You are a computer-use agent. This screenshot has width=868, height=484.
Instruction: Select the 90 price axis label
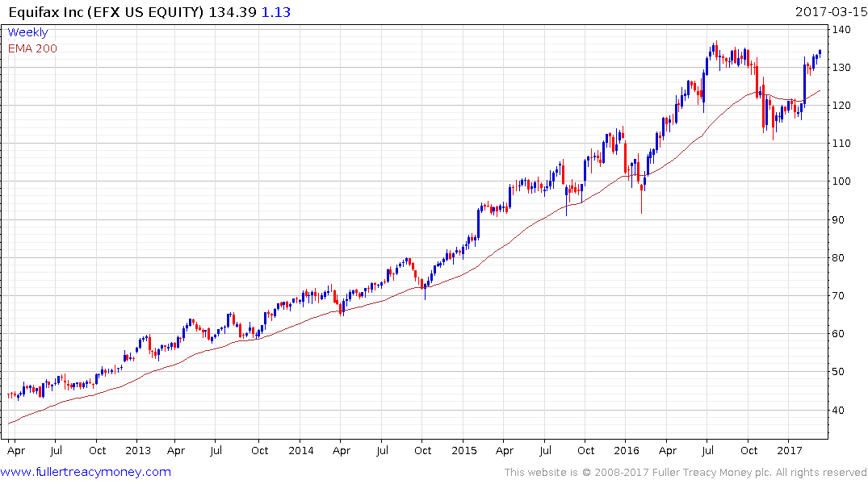tap(839, 219)
